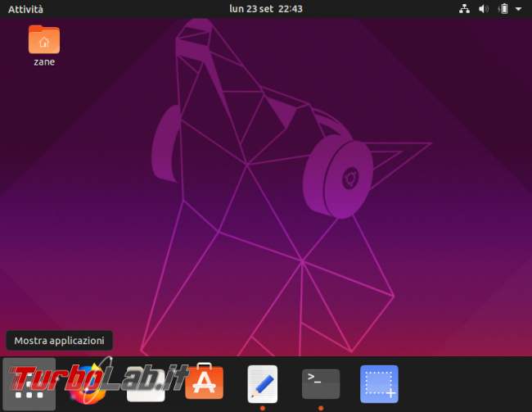Open the clock showing lun 23 set 22:43
532x412 pixels.
coord(266,9)
